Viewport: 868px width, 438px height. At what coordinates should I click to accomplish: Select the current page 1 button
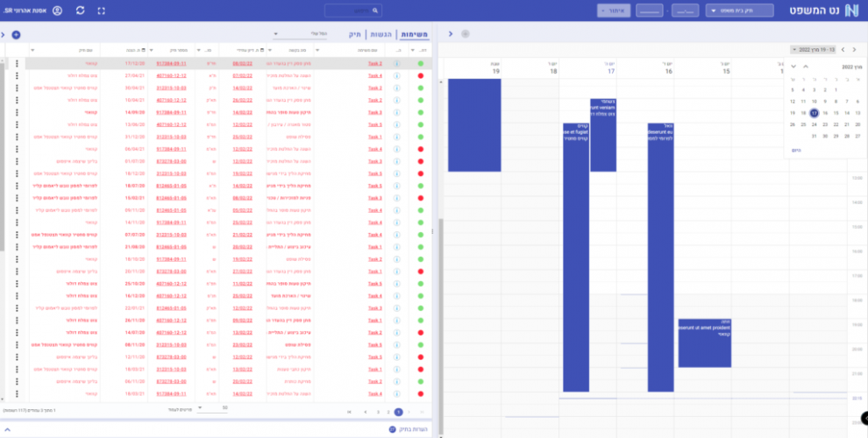click(x=399, y=412)
